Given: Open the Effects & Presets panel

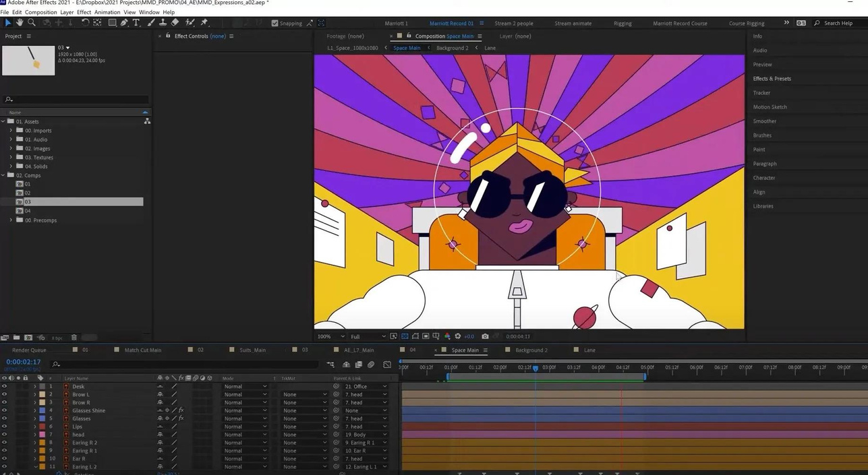Looking at the screenshot, I should [x=772, y=79].
